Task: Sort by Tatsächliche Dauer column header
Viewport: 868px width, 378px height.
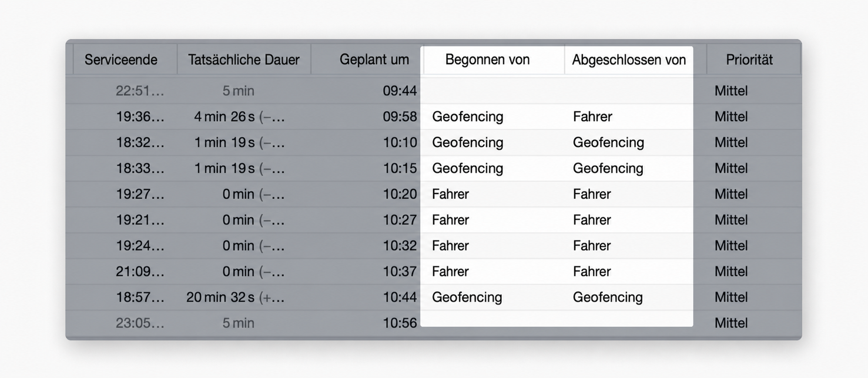Action: point(244,59)
